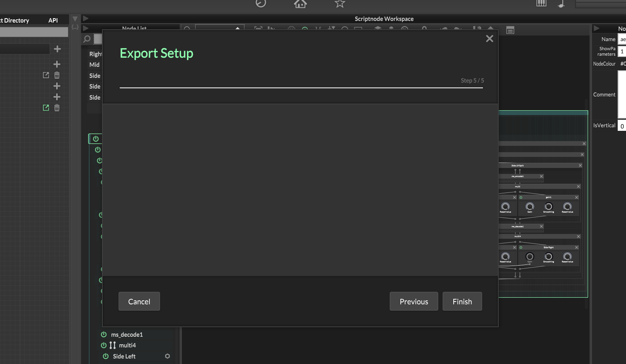Toggle power for multi4 node
The height and width of the screenshot is (364, 626).
(x=104, y=345)
